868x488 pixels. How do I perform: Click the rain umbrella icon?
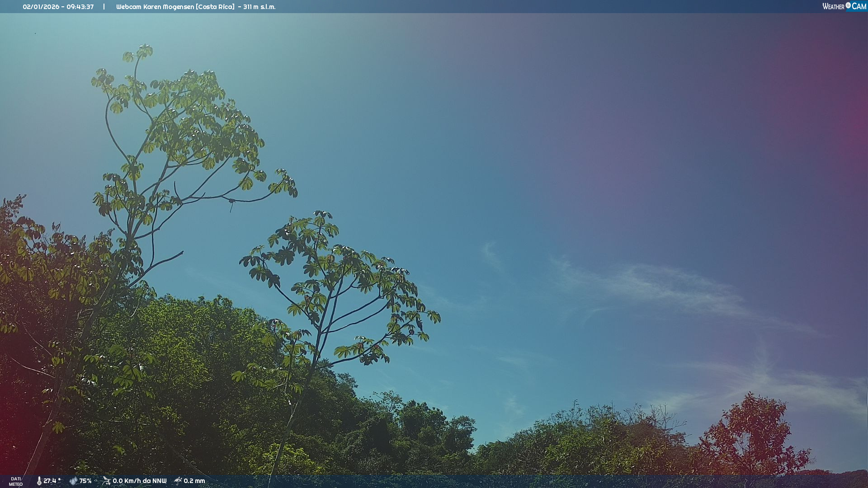pyautogui.click(x=178, y=481)
